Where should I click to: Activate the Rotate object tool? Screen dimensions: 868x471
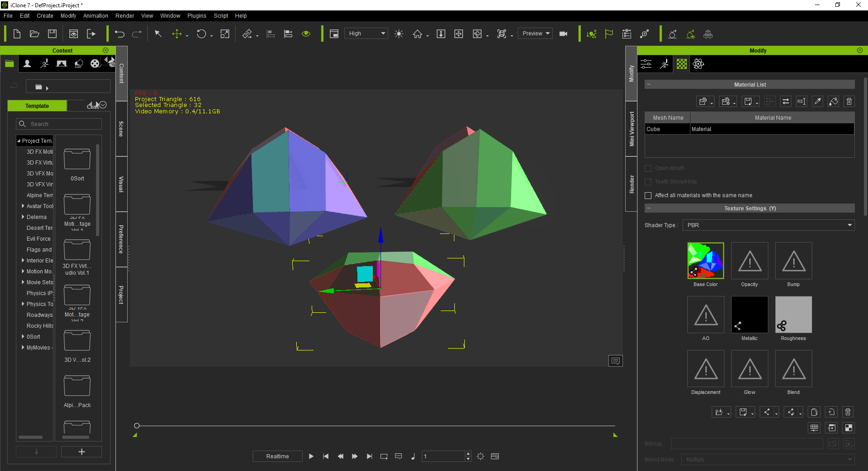[x=201, y=34]
